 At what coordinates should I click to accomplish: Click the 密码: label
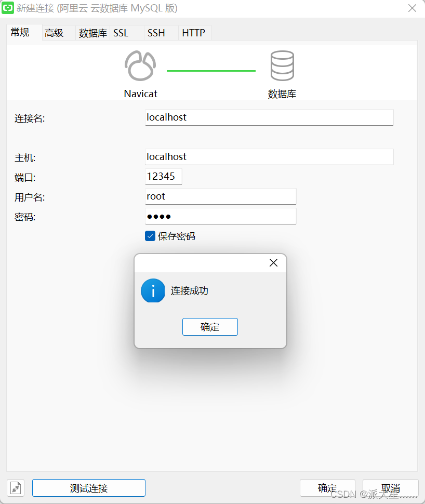tap(25, 217)
